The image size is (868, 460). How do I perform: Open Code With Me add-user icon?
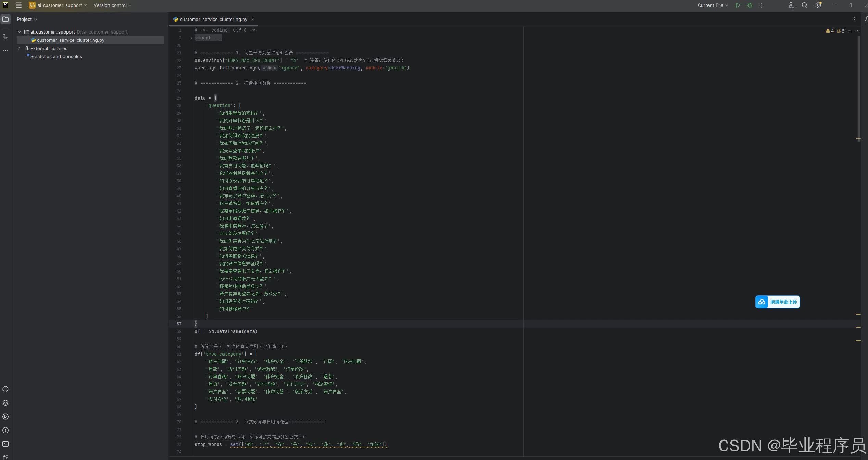[x=791, y=5]
